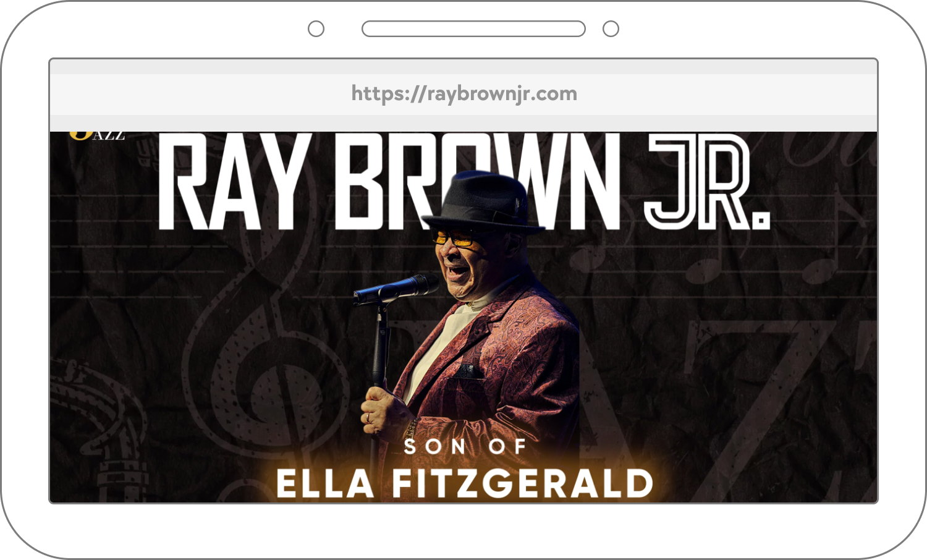
Task: Click the ring on the singer's hand
Action: (x=369, y=417)
